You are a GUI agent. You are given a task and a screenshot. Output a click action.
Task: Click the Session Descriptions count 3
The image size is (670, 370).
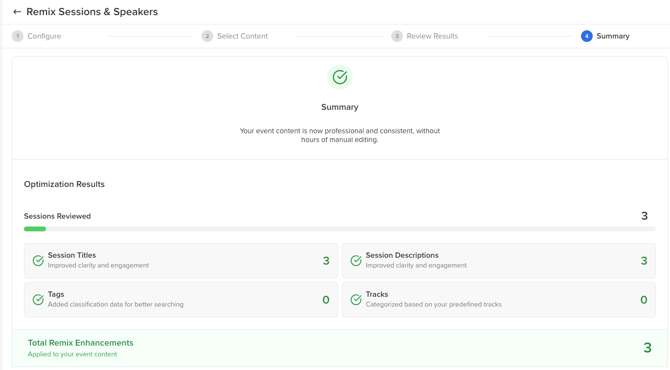click(644, 261)
